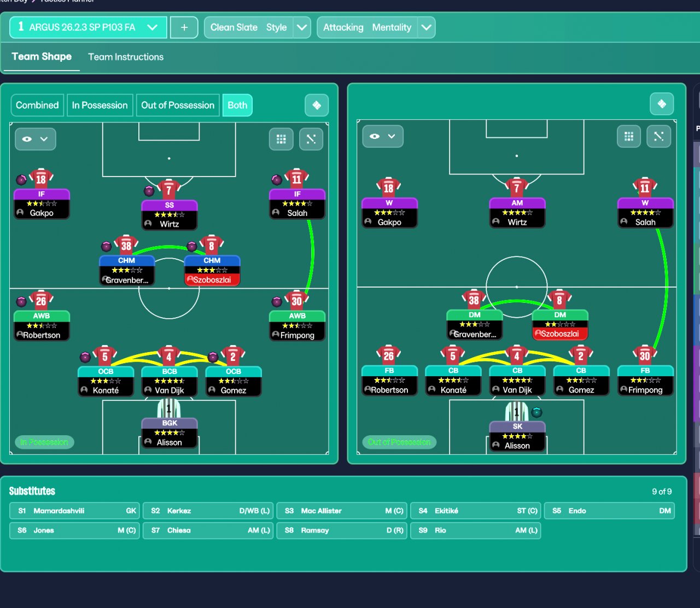The width and height of the screenshot is (700, 608).
Task: Click the diamond icon in the In Possession panel
Action: [x=317, y=106]
